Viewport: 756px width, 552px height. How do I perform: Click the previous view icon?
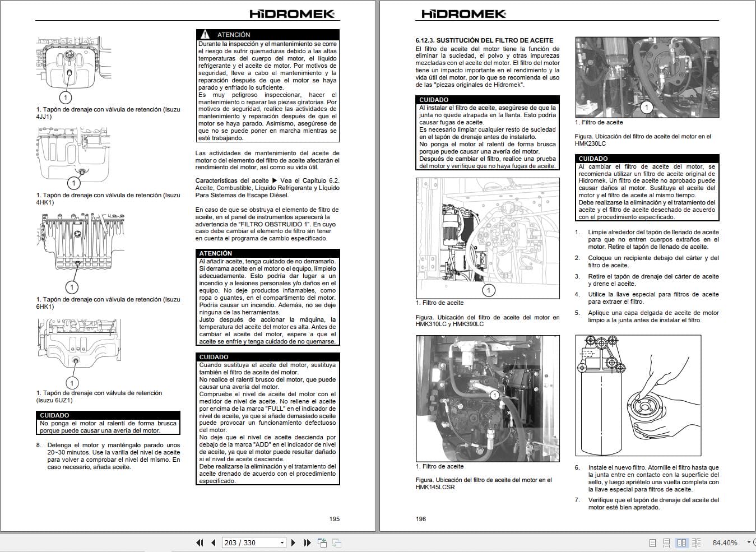(x=322, y=542)
